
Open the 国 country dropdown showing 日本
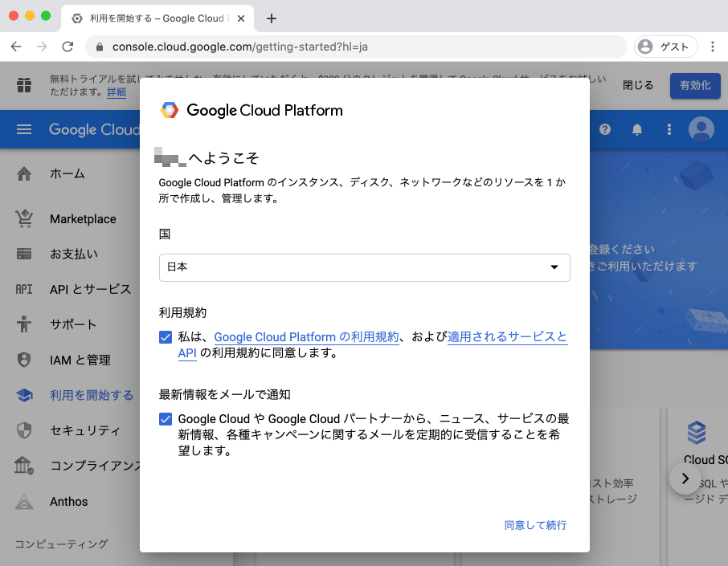click(x=365, y=267)
